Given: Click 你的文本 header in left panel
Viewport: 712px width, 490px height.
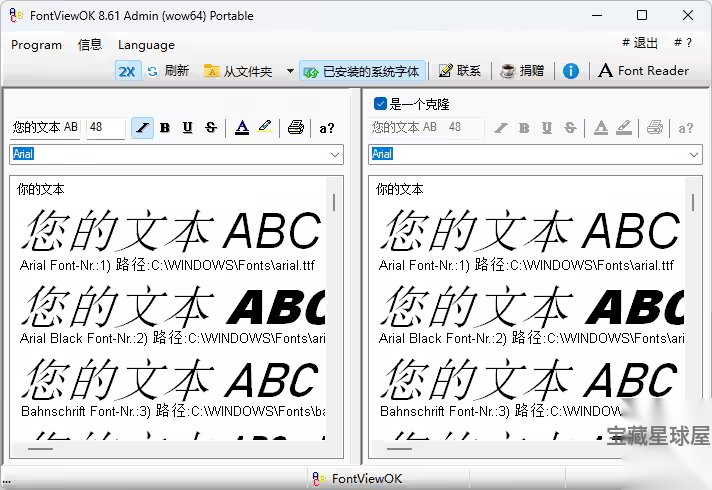Looking at the screenshot, I should [41, 189].
